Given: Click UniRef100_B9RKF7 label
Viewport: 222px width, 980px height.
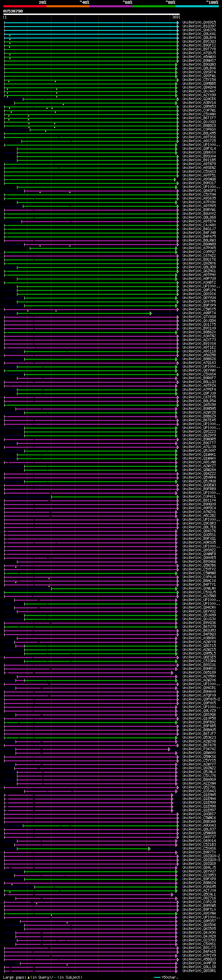Looking at the screenshot, I should pyautogui.click(x=199, y=378).
